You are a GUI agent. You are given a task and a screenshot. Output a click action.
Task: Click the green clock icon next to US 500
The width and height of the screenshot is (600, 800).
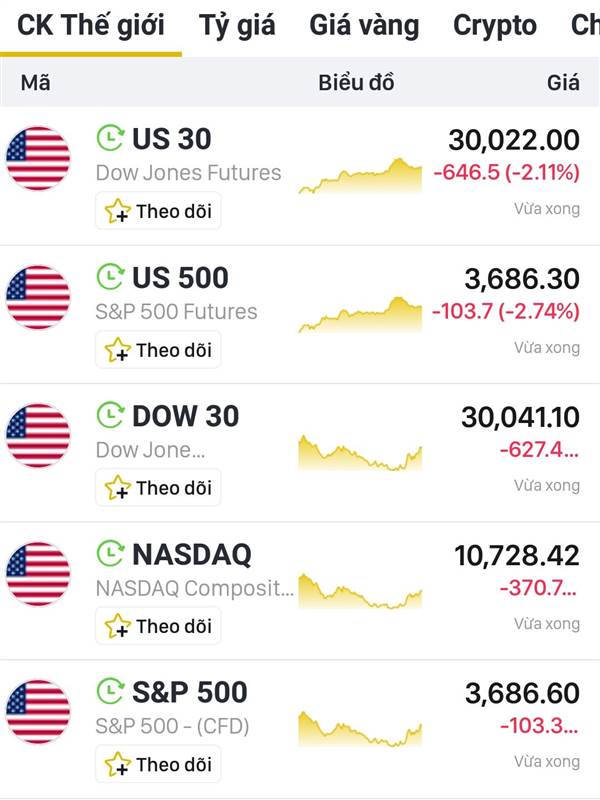[111, 277]
